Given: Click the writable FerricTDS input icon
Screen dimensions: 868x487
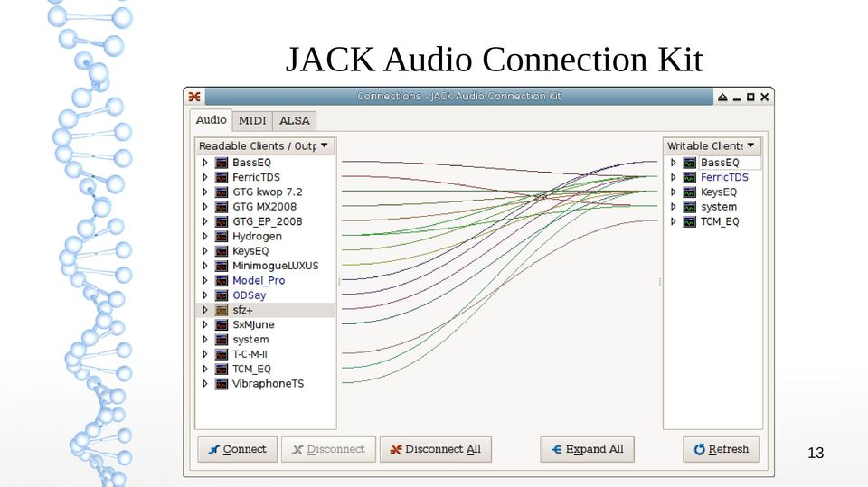Looking at the screenshot, I should pyautogui.click(x=690, y=178).
